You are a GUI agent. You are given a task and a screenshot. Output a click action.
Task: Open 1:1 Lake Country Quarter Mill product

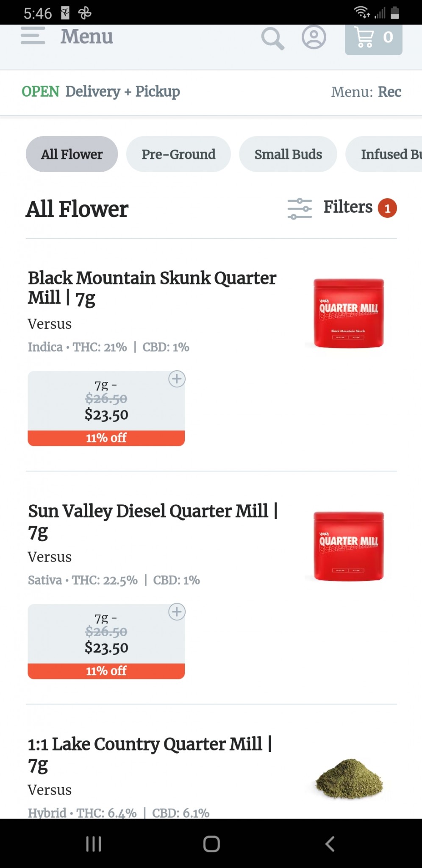[150, 754]
